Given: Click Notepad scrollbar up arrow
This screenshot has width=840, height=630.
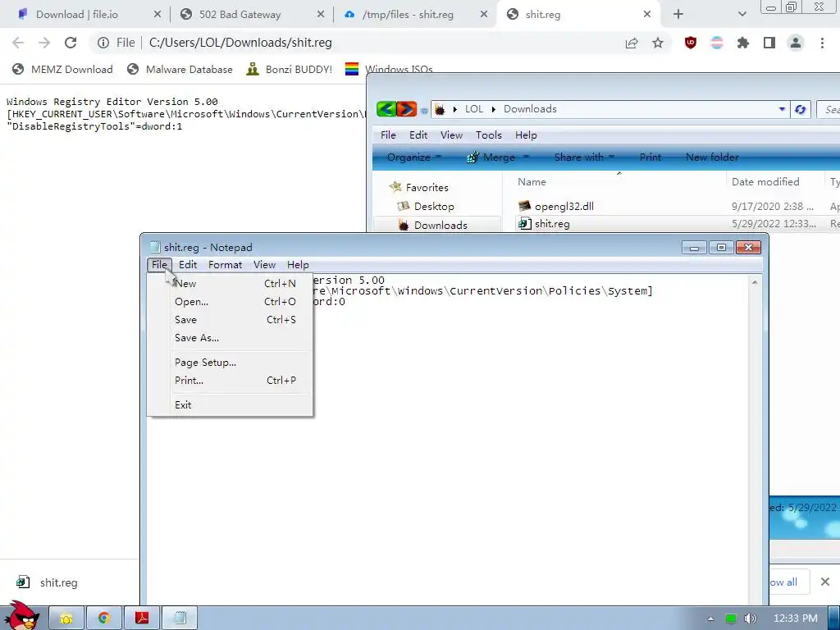Looking at the screenshot, I should (x=755, y=282).
